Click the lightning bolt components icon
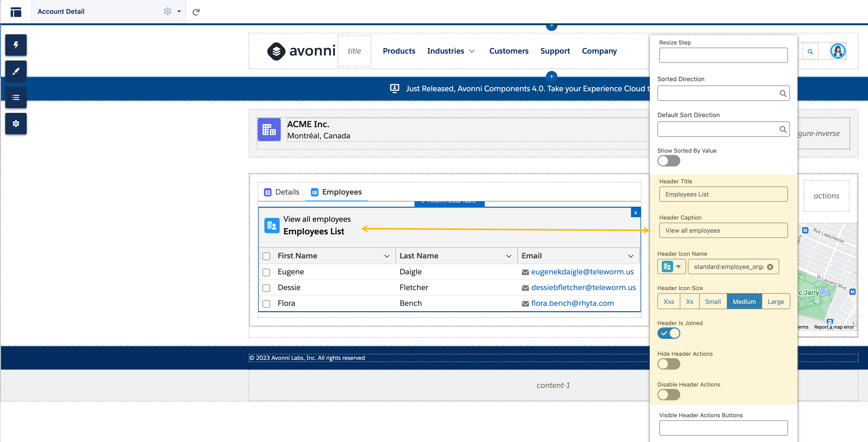Screen dimensions: 868x442 (x=16, y=45)
